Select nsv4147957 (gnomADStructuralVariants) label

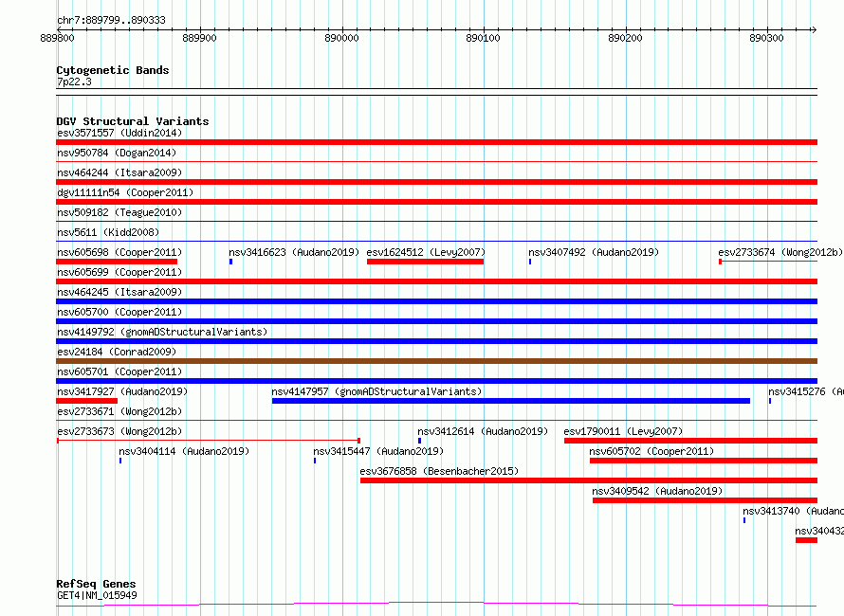coord(376,391)
